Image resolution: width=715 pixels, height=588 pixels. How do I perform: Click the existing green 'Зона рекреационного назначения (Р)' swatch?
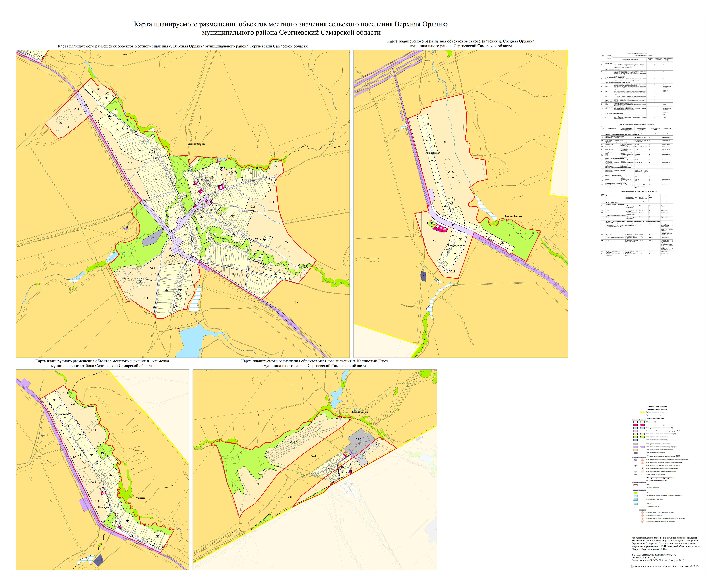635,437
